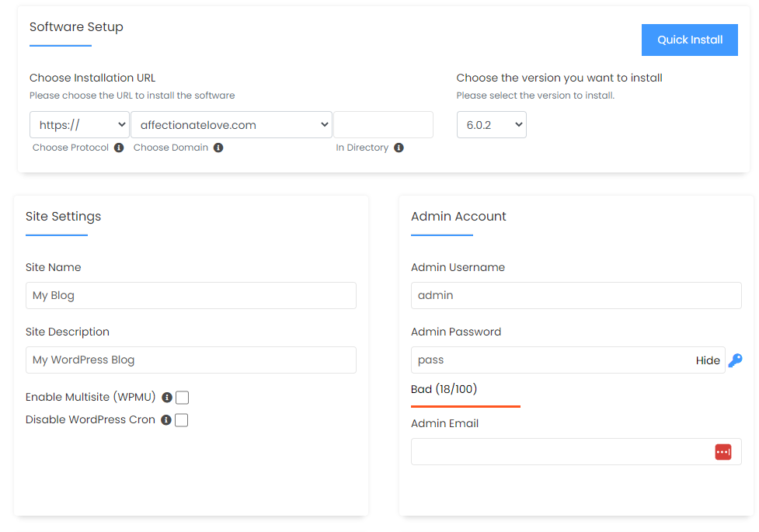Click info icon next to Enable Multisite
This screenshot has width=759, height=532.
coord(166,398)
